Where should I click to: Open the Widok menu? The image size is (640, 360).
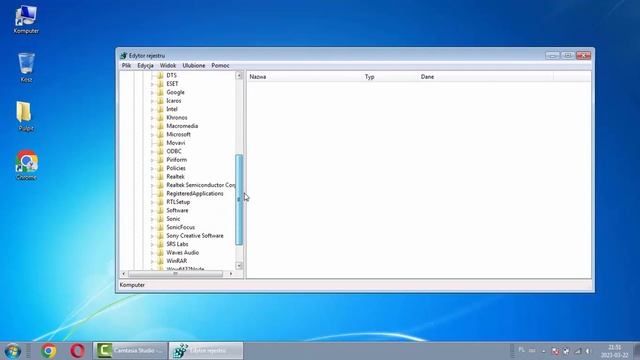pyautogui.click(x=168, y=65)
